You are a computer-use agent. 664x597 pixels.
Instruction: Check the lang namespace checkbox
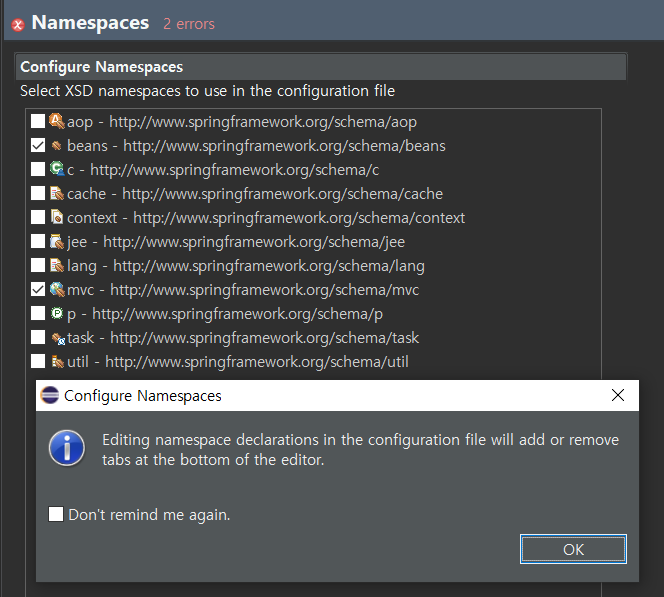click(38, 265)
